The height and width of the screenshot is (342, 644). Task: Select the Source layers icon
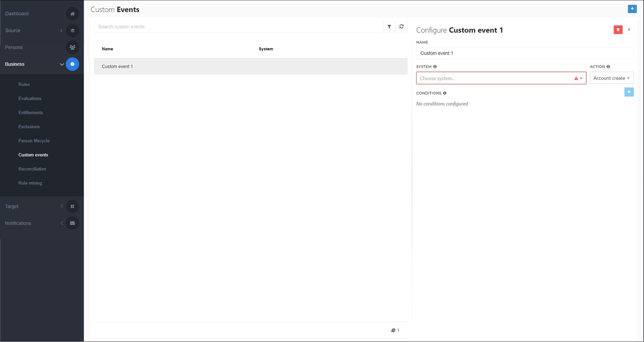72,30
